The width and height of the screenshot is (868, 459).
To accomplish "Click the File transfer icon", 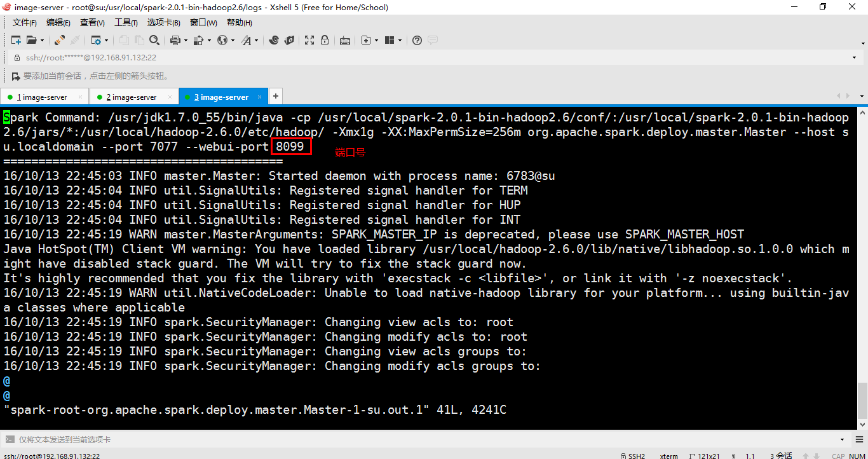I will (x=198, y=40).
